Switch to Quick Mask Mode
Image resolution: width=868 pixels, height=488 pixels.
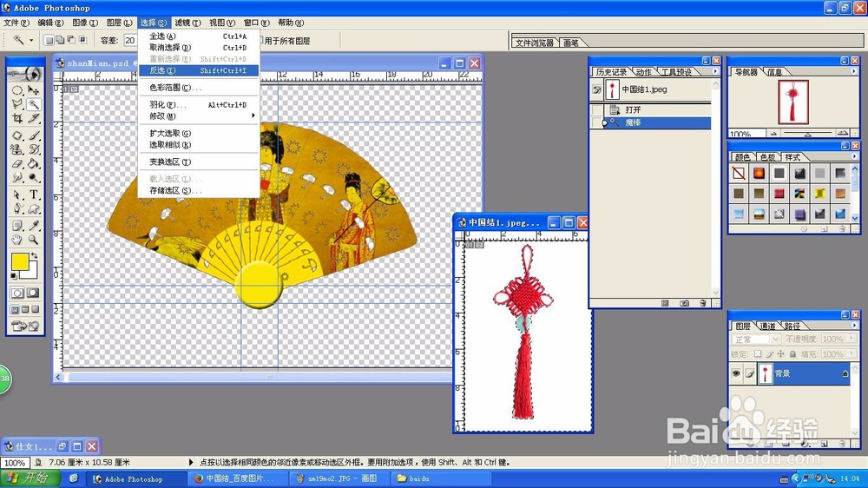point(33,293)
